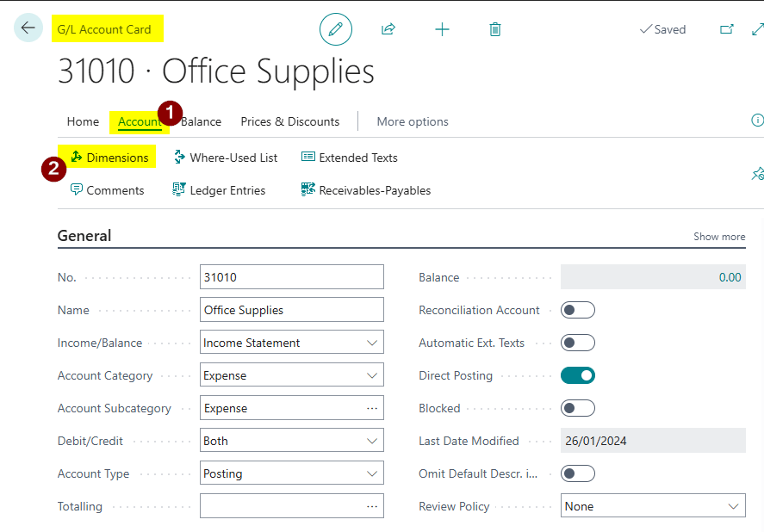This screenshot has height=532, width=764.
Task: Click the plus icon to create new
Action: click(x=442, y=29)
